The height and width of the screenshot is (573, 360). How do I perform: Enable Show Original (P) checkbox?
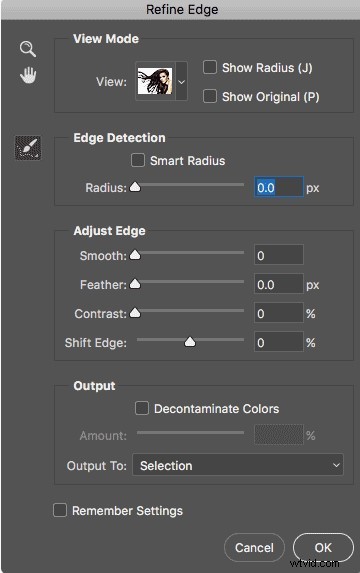click(210, 96)
